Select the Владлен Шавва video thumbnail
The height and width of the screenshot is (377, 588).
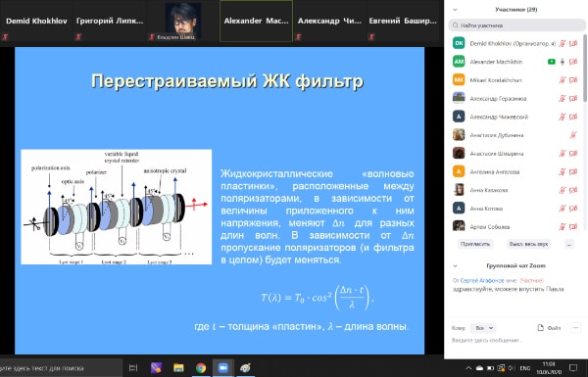point(182,21)
